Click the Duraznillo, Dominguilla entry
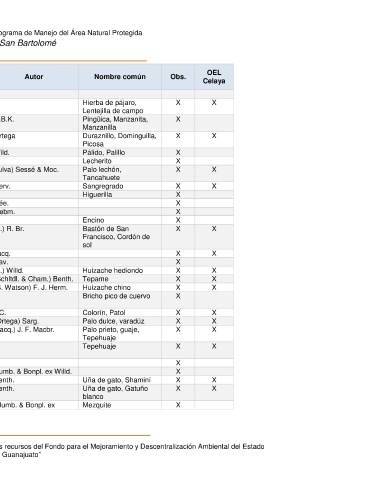Image resolution: width=370 pixels, height=480 pixels. tap(120, 140)
